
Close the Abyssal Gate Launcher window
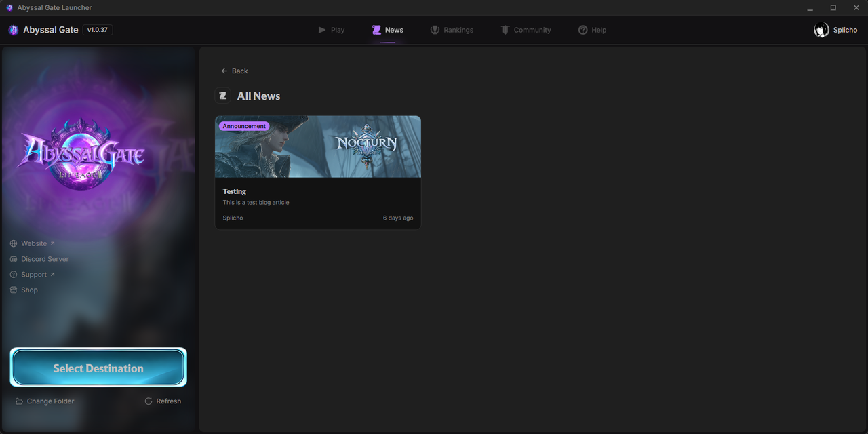point(856,7)
